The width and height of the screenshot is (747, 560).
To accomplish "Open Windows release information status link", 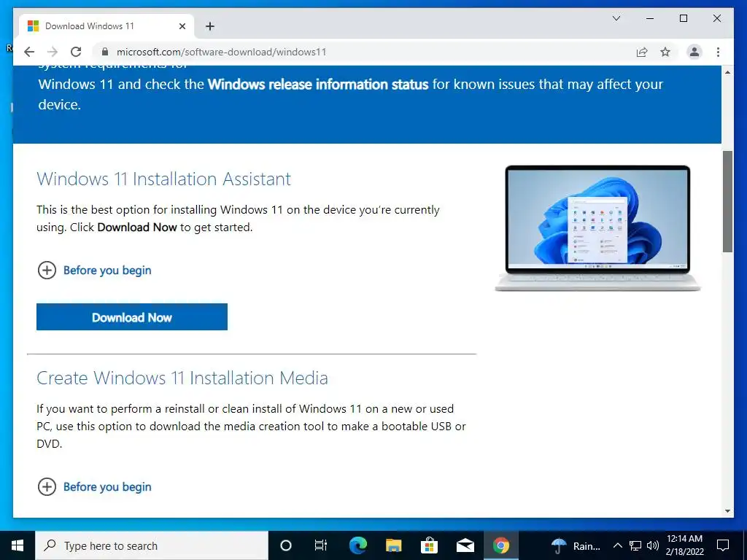I will (318, 85).
